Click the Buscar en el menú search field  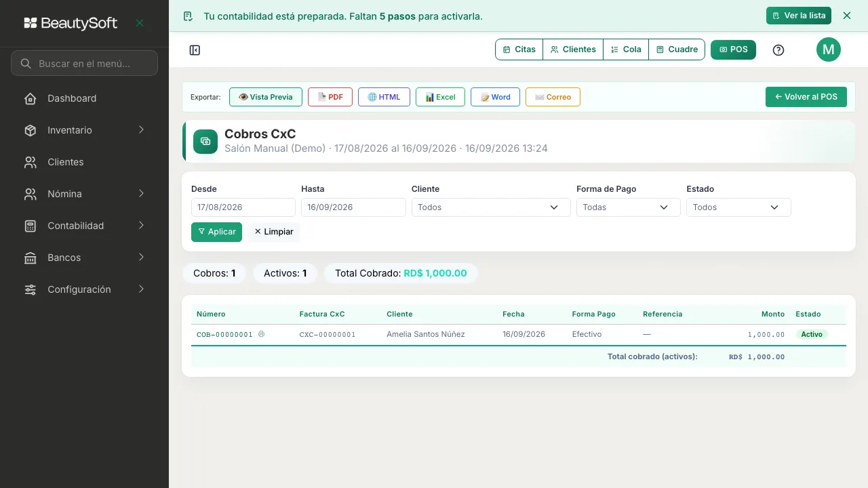coord(84,63)
